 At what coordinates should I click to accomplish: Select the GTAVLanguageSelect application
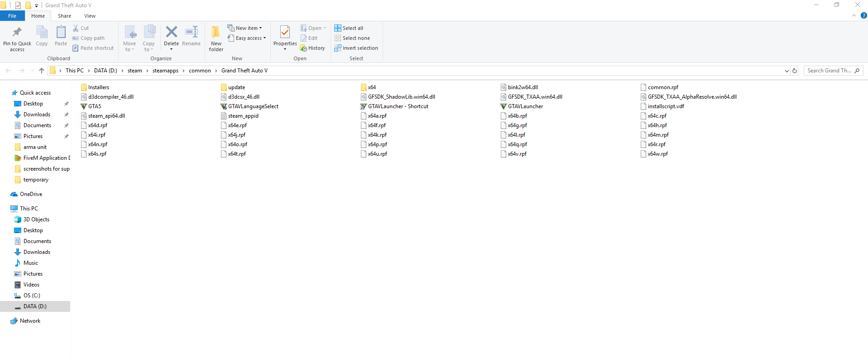tap(249, 106)
